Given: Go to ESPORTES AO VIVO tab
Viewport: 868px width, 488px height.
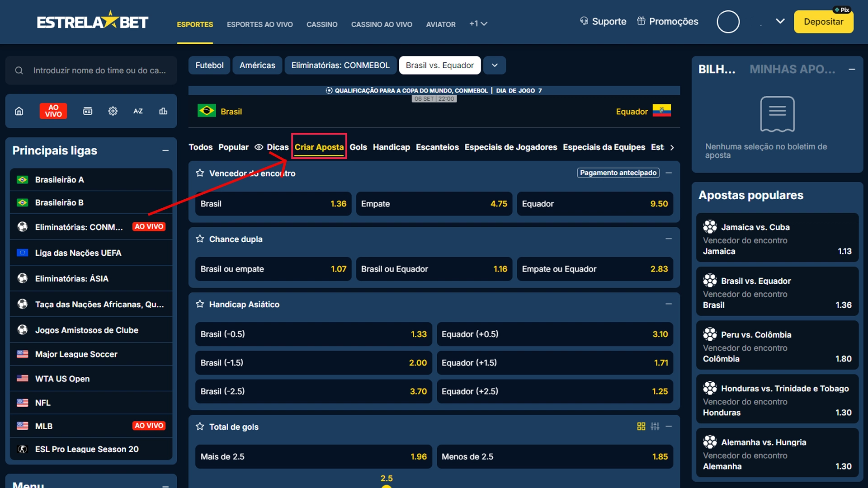Looking at the screenshot, I should pyautogui.click(x=260, y=24).
